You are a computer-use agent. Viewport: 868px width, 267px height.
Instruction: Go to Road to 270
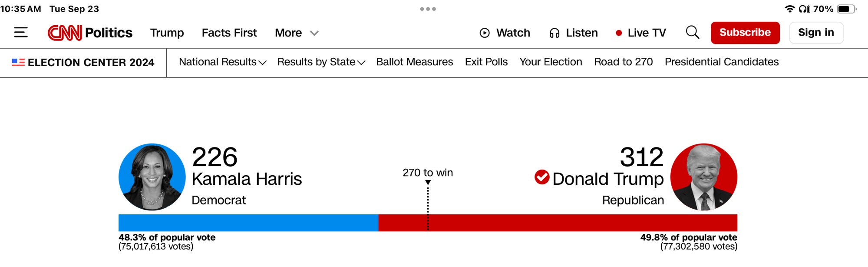[x=623, y=62]
